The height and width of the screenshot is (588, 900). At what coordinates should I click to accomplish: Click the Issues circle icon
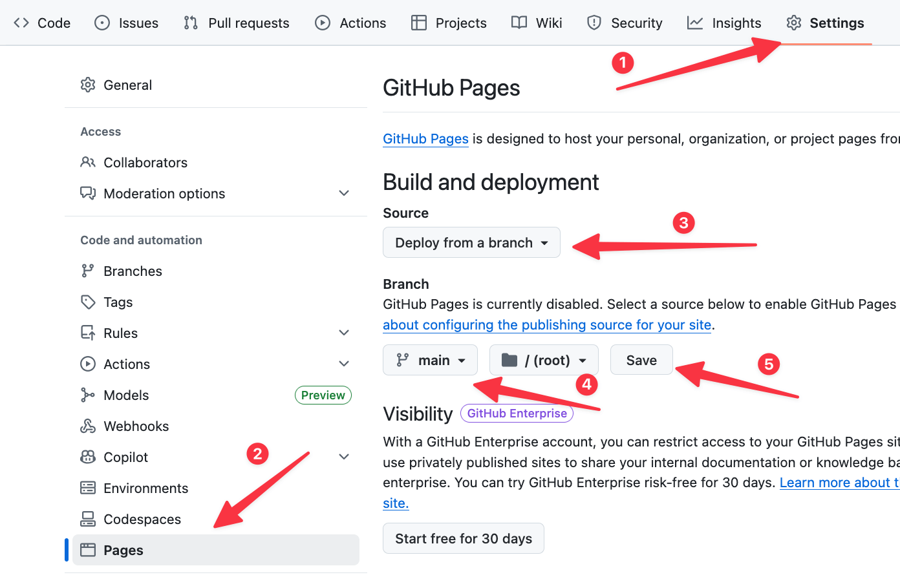tap(102, 23)
